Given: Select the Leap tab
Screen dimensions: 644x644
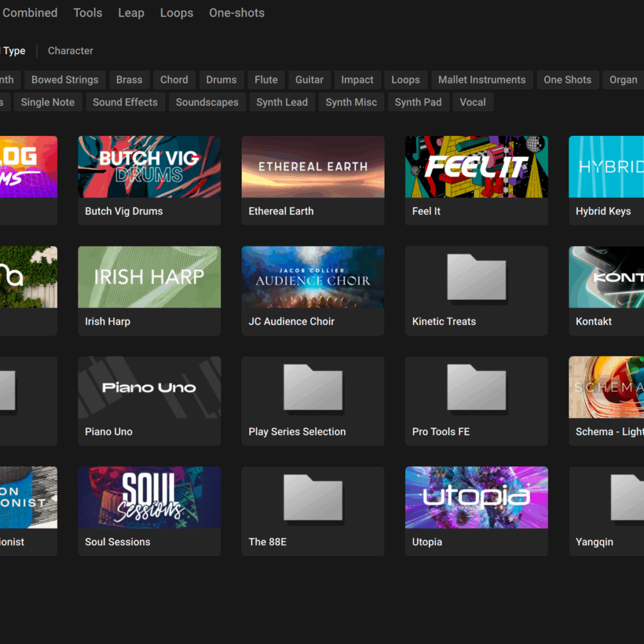Looking at the screenshot, I should tap(131, 13).
